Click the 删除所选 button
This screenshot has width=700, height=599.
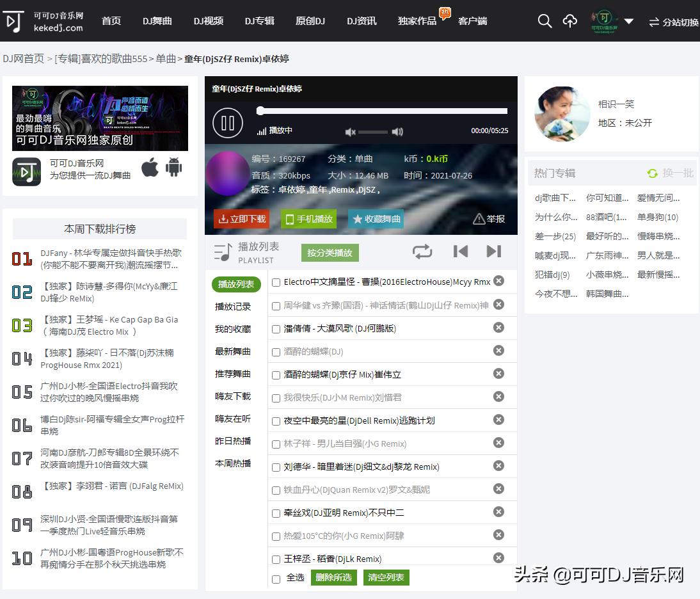point(333,578)
